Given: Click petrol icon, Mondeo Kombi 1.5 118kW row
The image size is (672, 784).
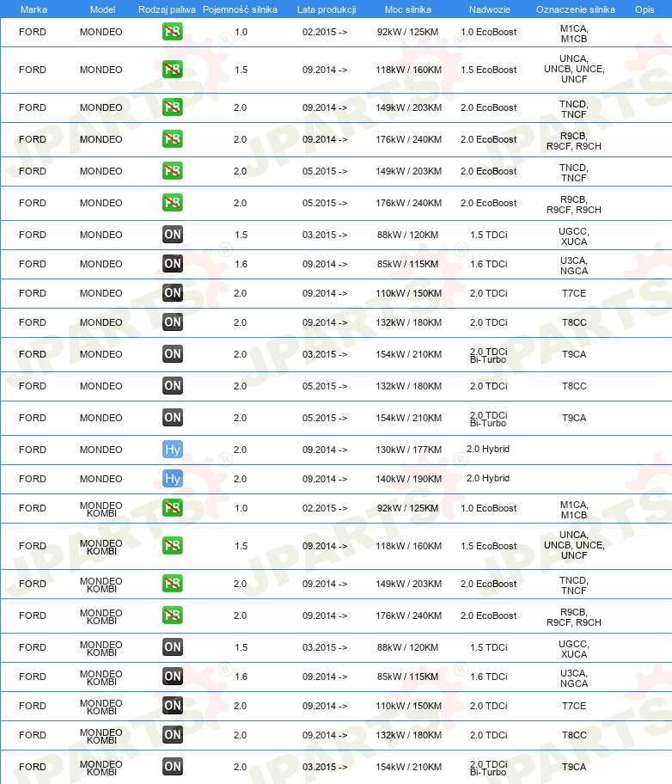Looking at the screenshot, I should pyautogui.click(x=173, y=546).
